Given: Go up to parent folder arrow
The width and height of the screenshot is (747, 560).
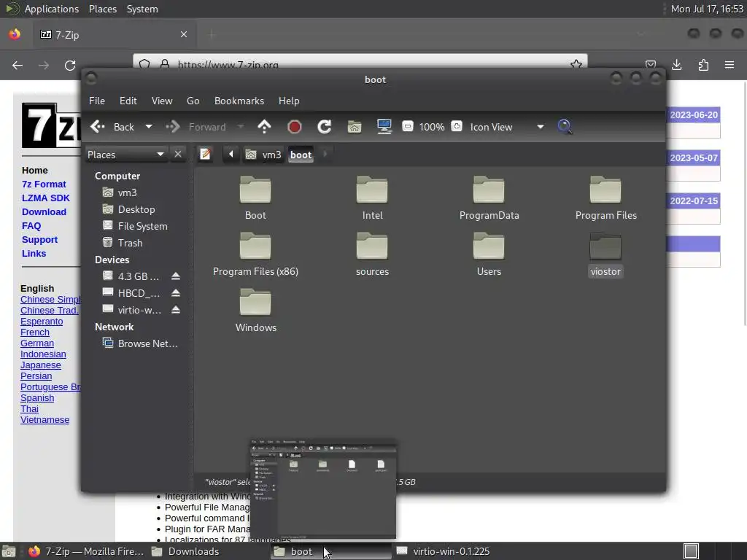Looking at the screenshot, I should [264, 127].
